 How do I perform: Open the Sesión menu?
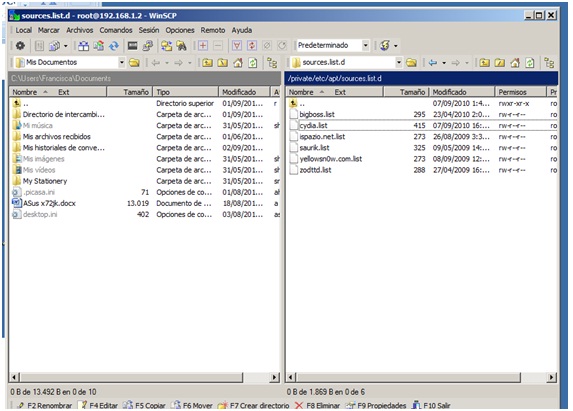point(149,30)
